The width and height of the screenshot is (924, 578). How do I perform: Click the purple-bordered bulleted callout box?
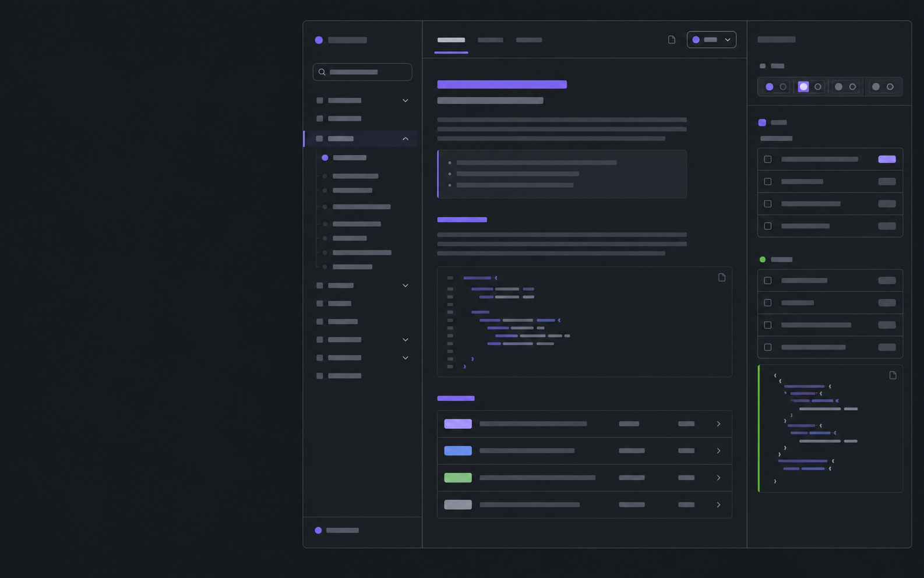pos(562,174)
